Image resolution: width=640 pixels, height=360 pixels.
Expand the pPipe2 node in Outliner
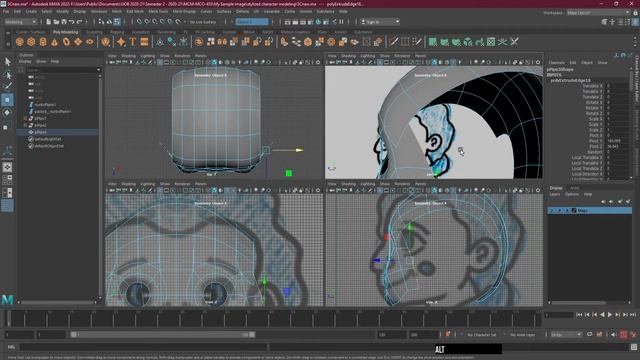click(25, 125)
